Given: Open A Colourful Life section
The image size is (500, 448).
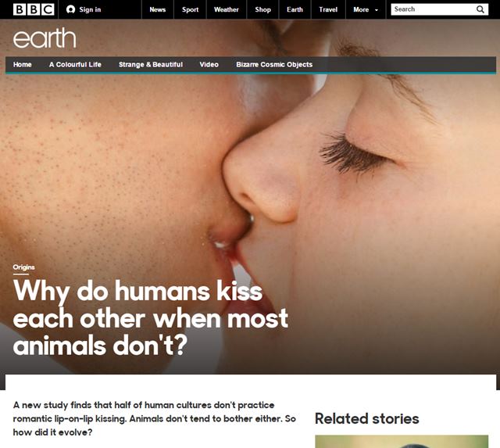Looking at the screenshot, I should tap(75, 64).
